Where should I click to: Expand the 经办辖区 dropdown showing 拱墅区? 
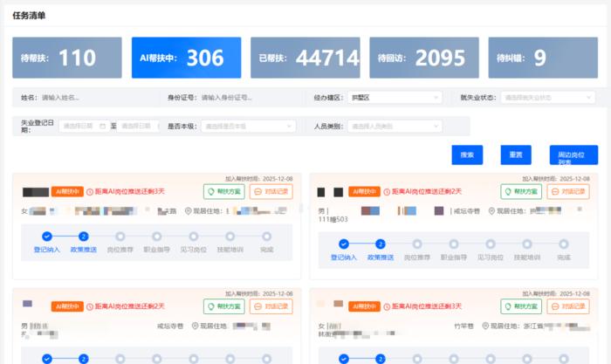pos(395,98)
